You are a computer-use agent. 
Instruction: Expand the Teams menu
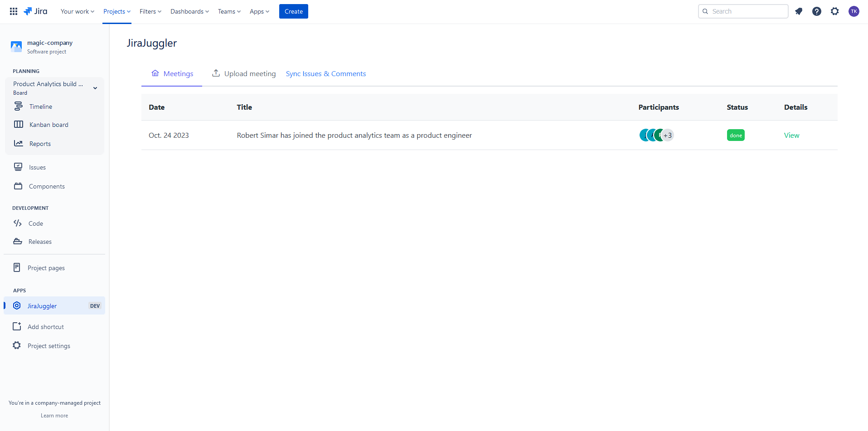click(229, 11)
